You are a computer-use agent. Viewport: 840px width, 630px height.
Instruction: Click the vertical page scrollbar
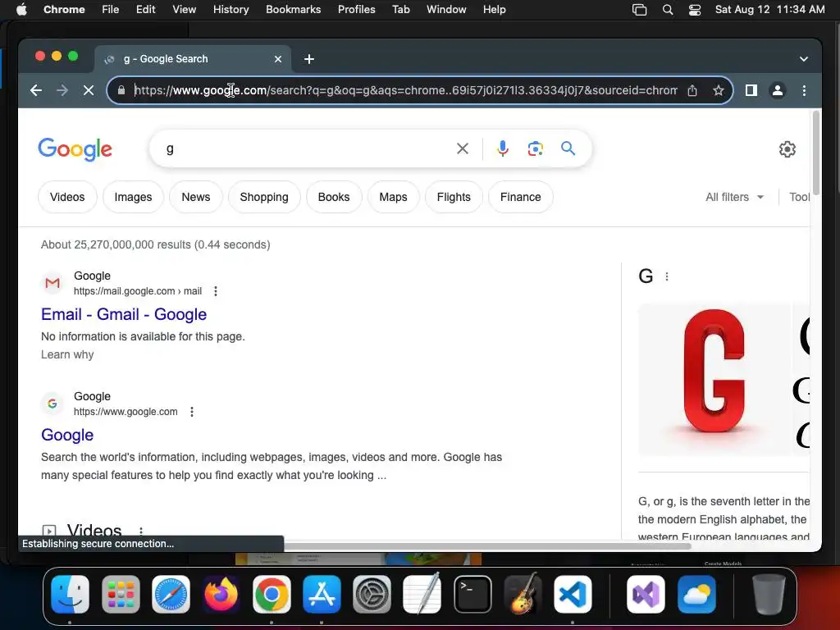tap(816, 153)
